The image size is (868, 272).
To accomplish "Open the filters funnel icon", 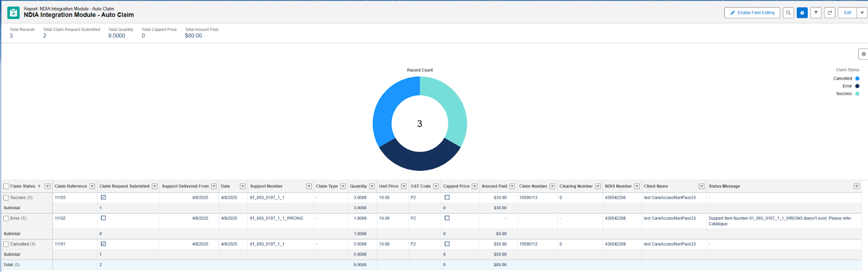I will pyautogui.click(x=815, y=12).
